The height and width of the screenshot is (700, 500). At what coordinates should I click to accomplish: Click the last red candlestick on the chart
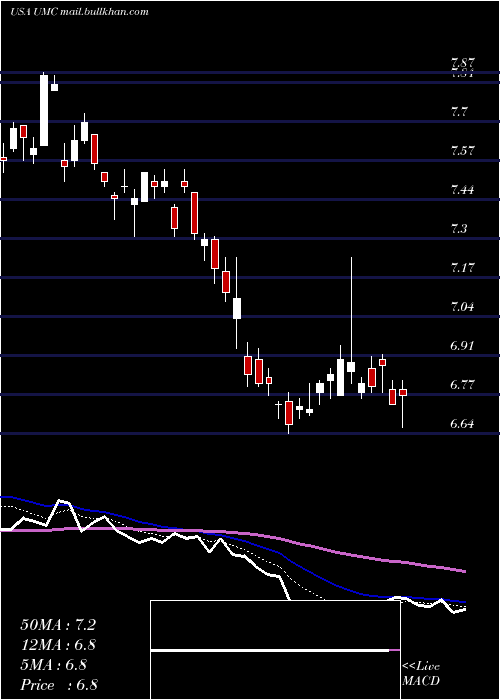(403, 392)
